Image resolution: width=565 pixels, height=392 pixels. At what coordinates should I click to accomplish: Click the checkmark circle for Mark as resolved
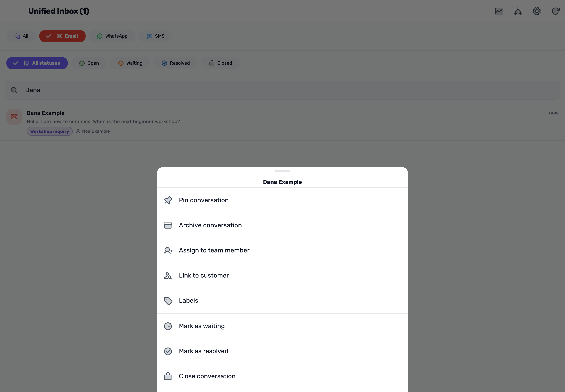pyautogui.click(x=168, y=351)
